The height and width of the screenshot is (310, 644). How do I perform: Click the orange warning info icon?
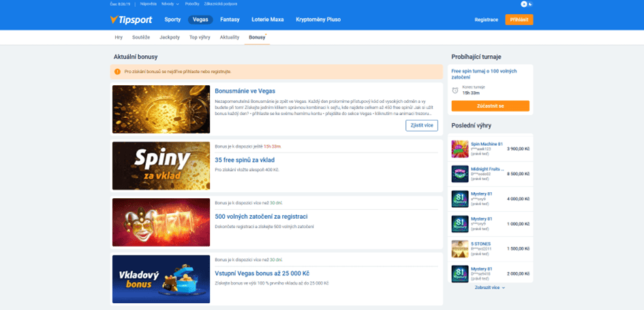pyautogui.click(x=117, y=72)
